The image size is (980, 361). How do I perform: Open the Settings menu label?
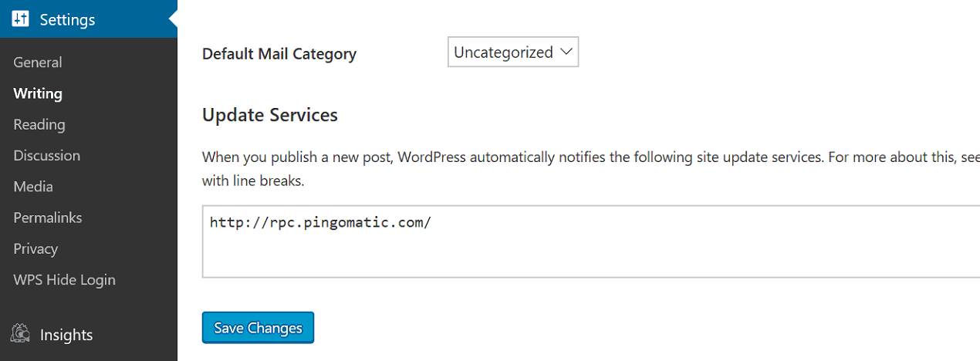tap(67, 19)
